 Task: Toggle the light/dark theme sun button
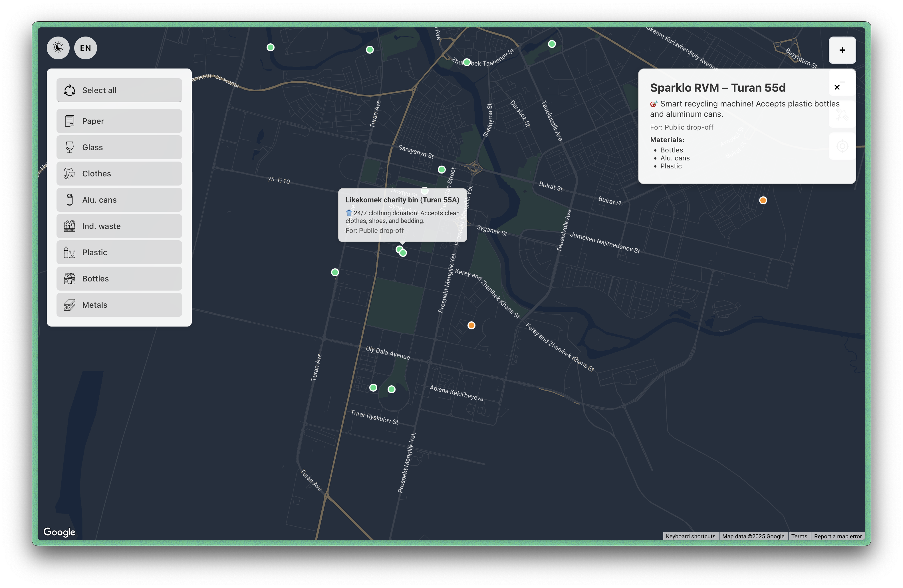[x=58, y=48]
